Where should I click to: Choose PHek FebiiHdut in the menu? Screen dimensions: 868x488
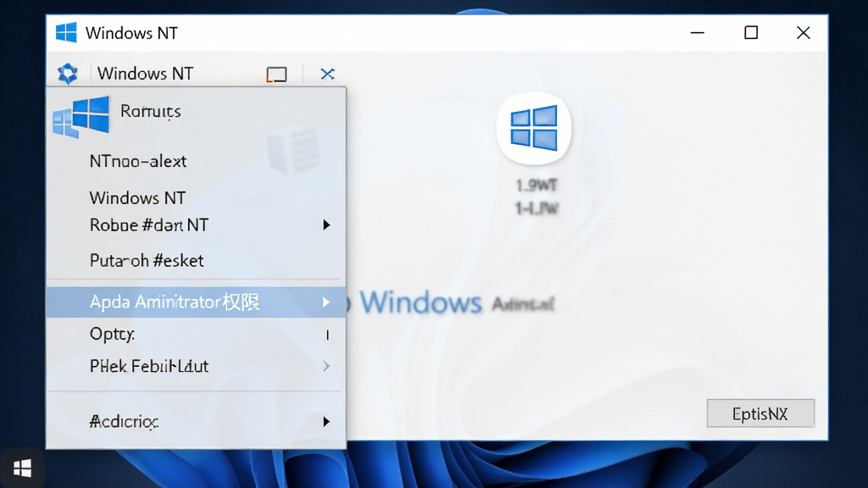(196, 366)
